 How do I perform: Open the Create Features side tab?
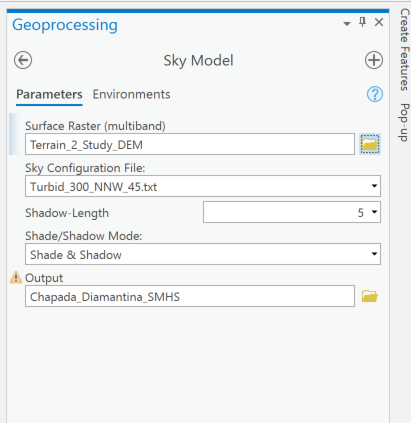click(x=404, y=50)
